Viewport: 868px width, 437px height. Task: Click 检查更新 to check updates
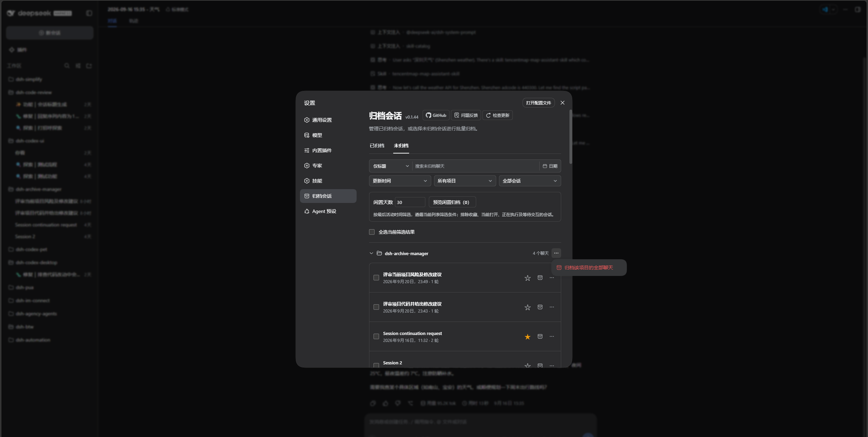[x=498, y=115]
